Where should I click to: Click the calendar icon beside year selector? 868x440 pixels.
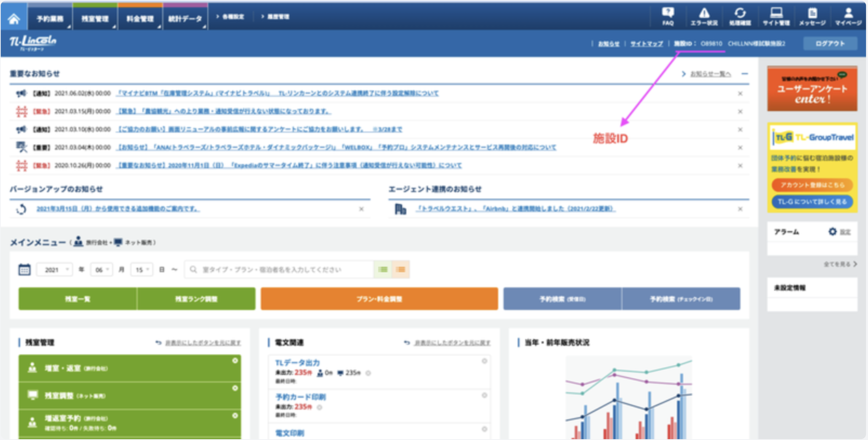coord(24,269)
